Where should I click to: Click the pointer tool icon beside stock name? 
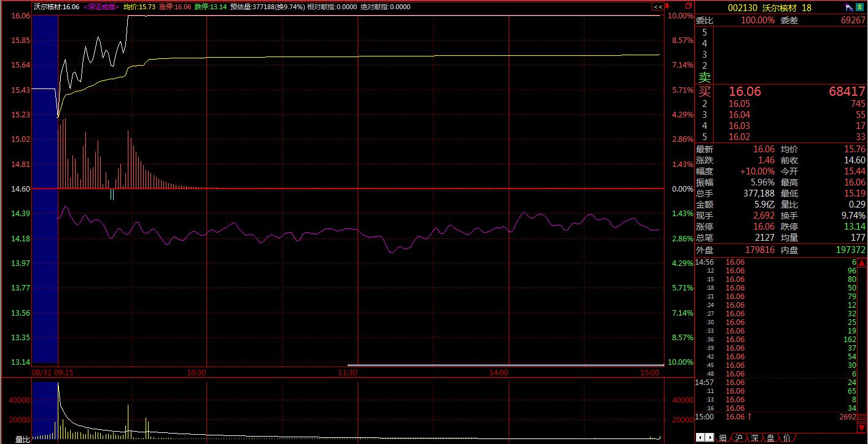pos(849,7)
